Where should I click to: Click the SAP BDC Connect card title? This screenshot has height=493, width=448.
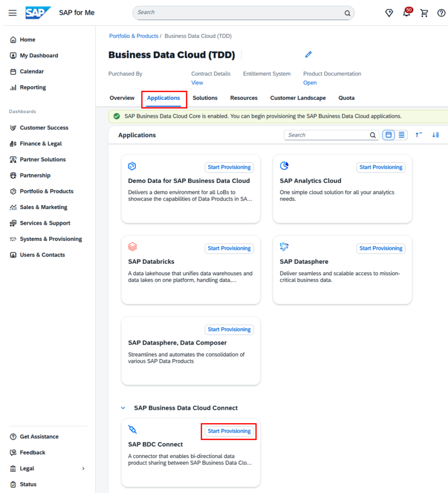155,444
